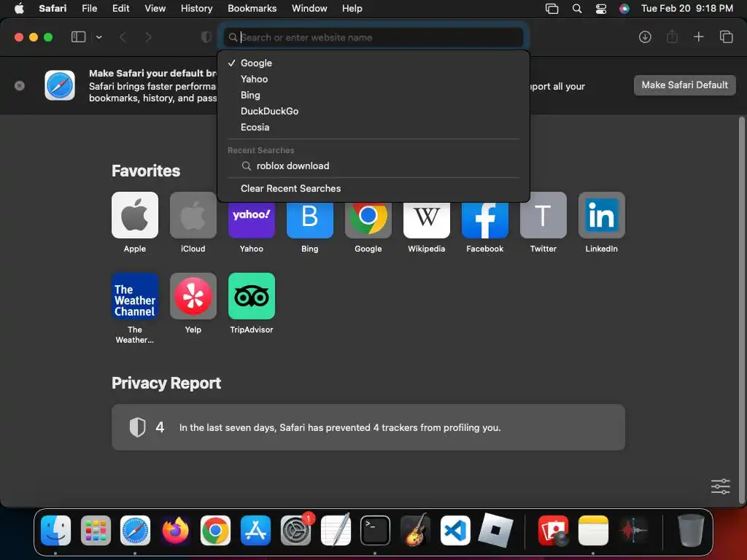The height and width of the screenshot is (560, 747).
Task: Launch Visual Studio Code from Dock
Action: (x=455, y=530)
